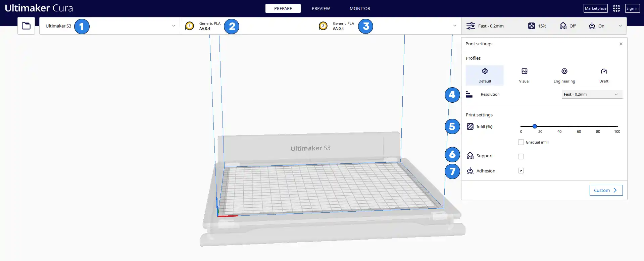Close the Print settings panel
The height and width of the screenshot is (261, 644).
click(621, 44)
